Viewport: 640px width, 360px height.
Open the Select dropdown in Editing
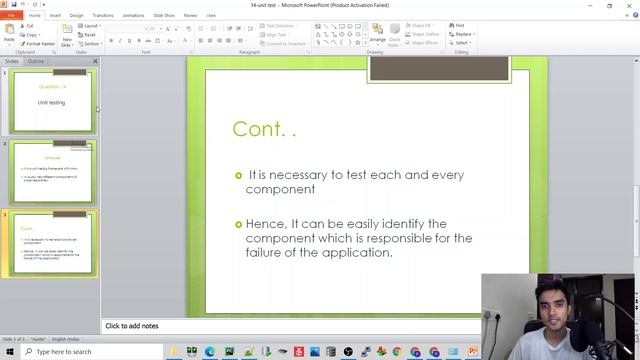(x=460, y=43)
